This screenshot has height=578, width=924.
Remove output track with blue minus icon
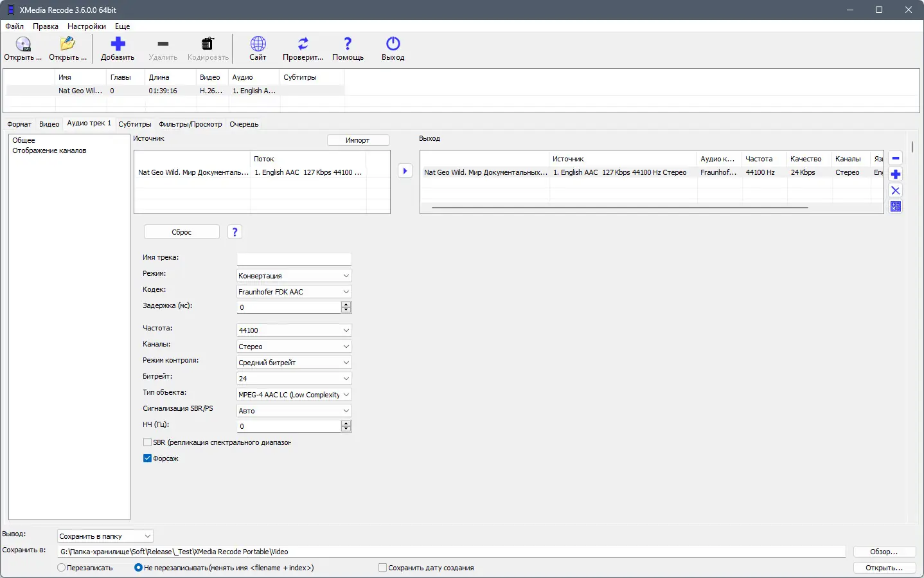(896, 158)
